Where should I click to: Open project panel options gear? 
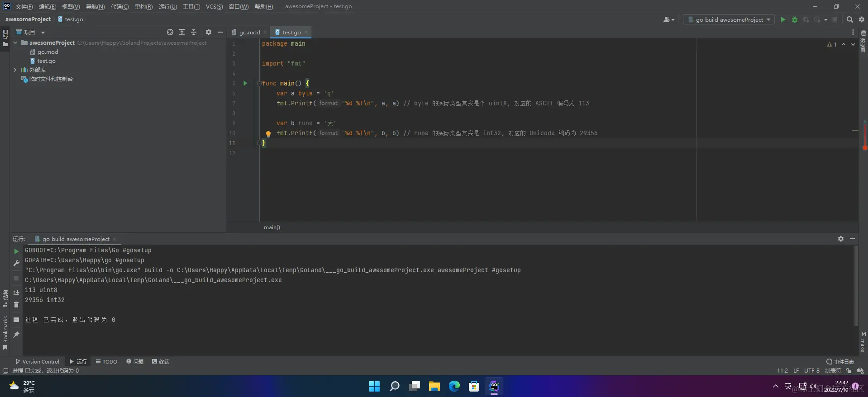point(208,32)
